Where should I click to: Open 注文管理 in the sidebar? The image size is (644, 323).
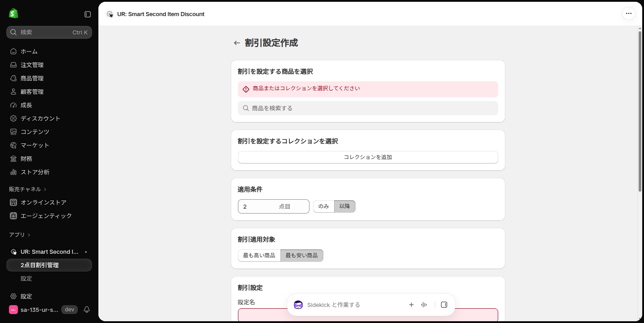49,65
